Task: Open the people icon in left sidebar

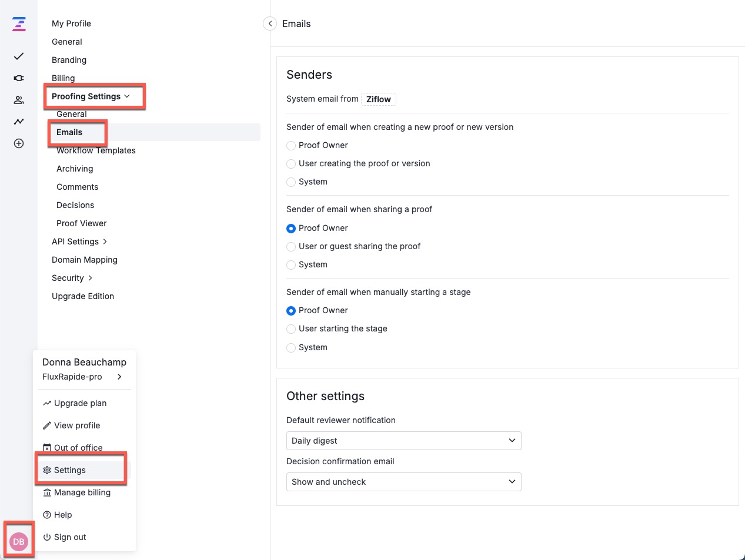Action: tap(19, 100)
